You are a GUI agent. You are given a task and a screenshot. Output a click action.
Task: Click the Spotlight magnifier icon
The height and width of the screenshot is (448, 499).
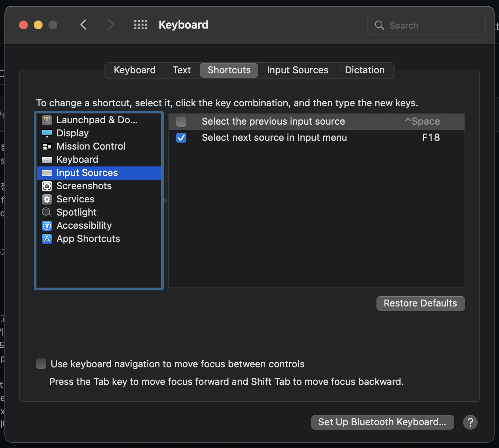pyautogui.click(x=47, y=212)
